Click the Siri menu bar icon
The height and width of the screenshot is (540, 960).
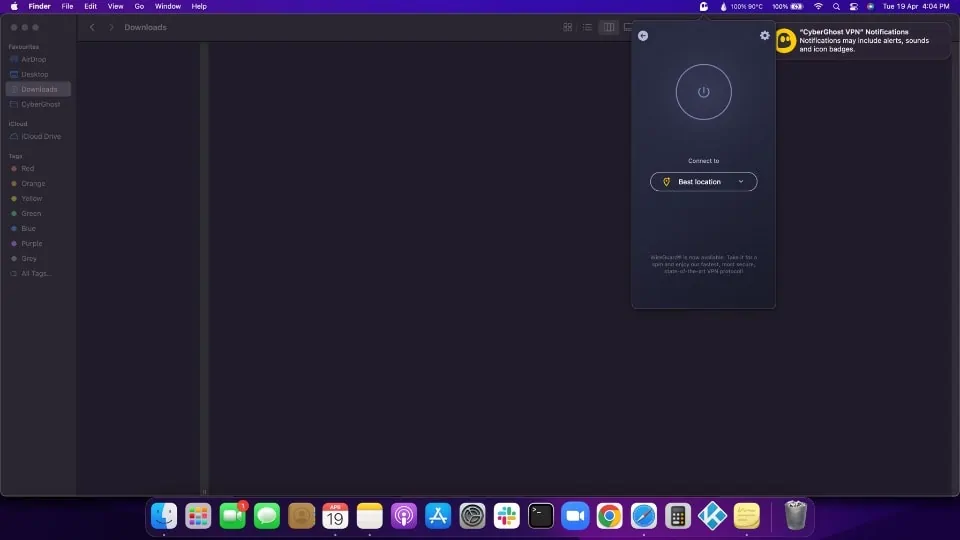(871, 6)
